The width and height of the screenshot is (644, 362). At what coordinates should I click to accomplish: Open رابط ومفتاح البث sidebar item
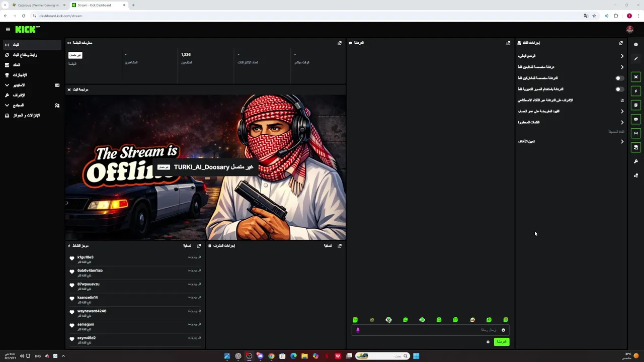point(32,55)
